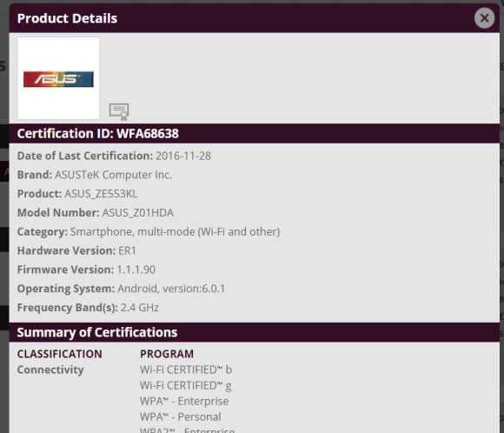Click the Date of Last Certification label
504x433 pixels.
[85, 156]
